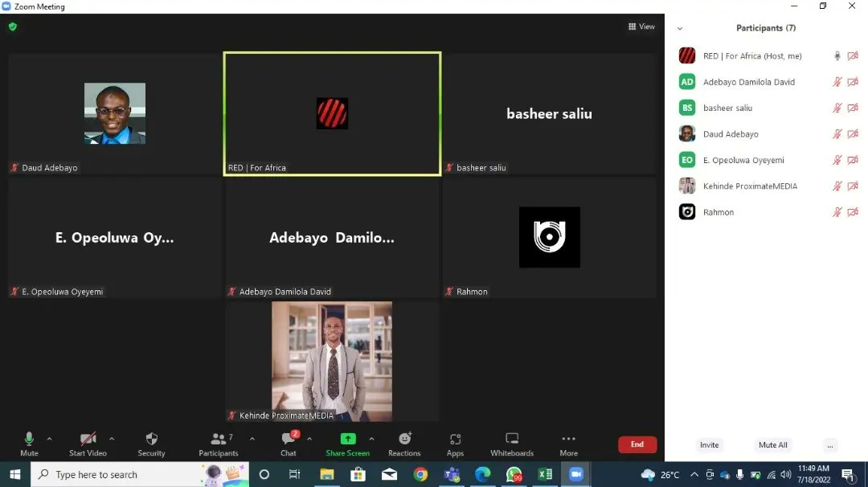Click the green Share Screen button
Viewport: 868px width, 487px height.
[x=348, y=444]
